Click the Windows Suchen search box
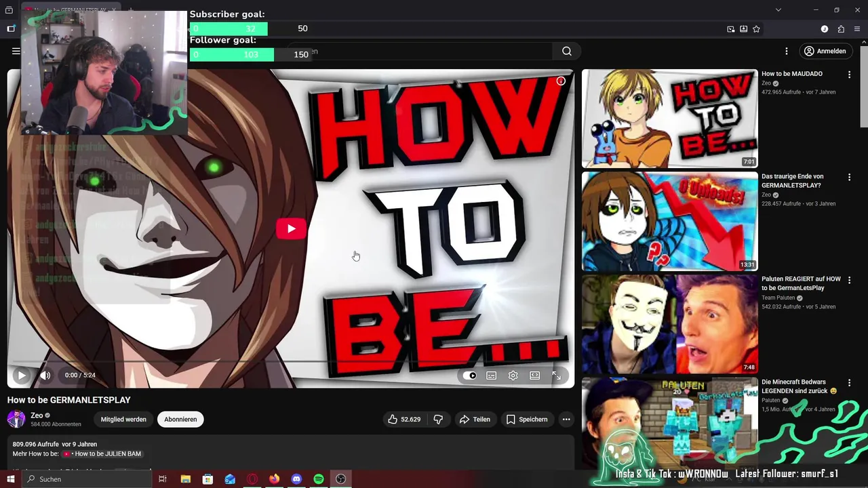Viewport: 868px width, 488px height. (87, 479)
